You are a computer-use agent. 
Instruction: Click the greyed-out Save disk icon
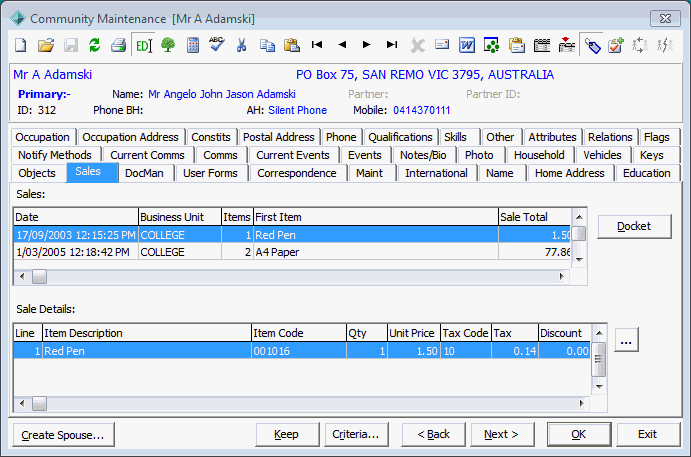[71, 45]
